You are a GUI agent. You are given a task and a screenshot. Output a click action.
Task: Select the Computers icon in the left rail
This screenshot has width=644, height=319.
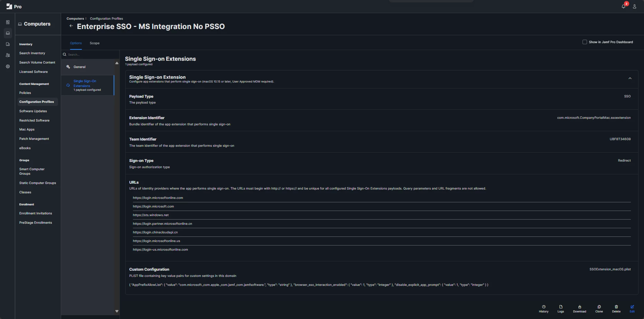pos(8,33)
